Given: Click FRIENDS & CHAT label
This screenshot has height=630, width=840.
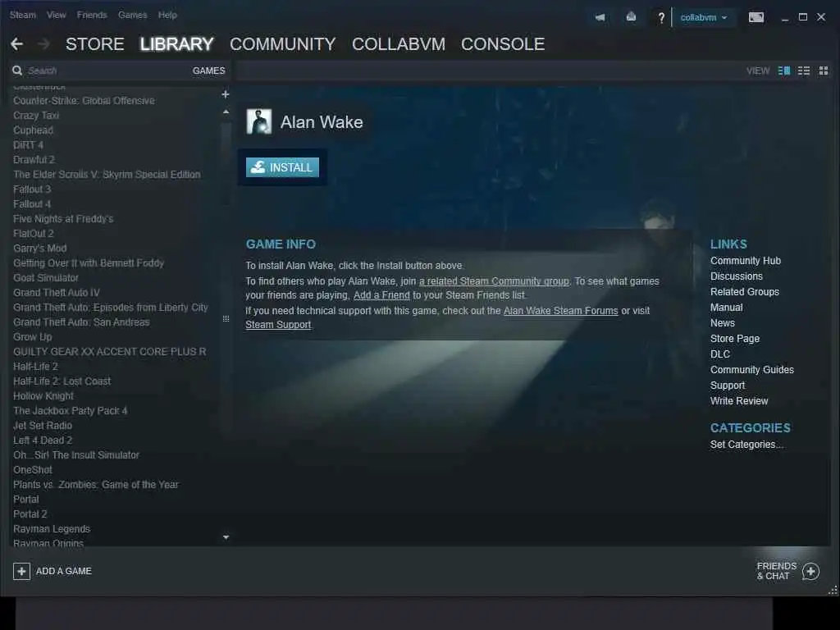Looking at the screenshot, I should pyautogui.click(x=776, y=571).
